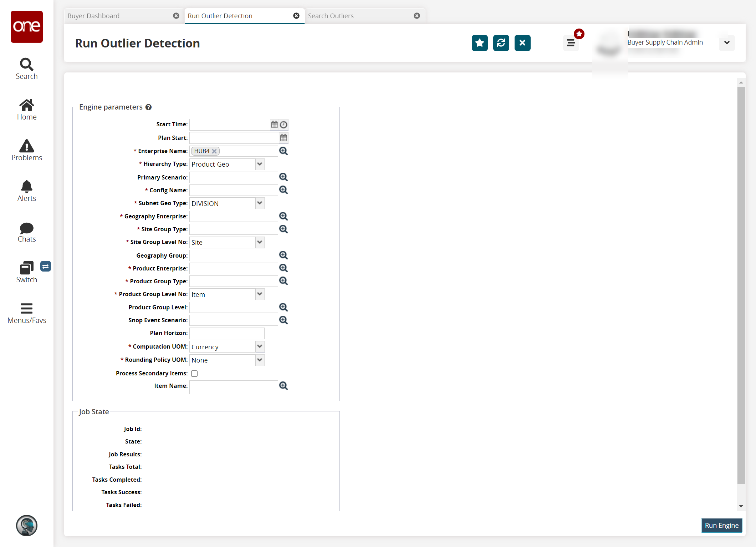Screen dimensions: 756x547
Task: Click the Search magnifier in sidebar
Action: coord(26,64)
